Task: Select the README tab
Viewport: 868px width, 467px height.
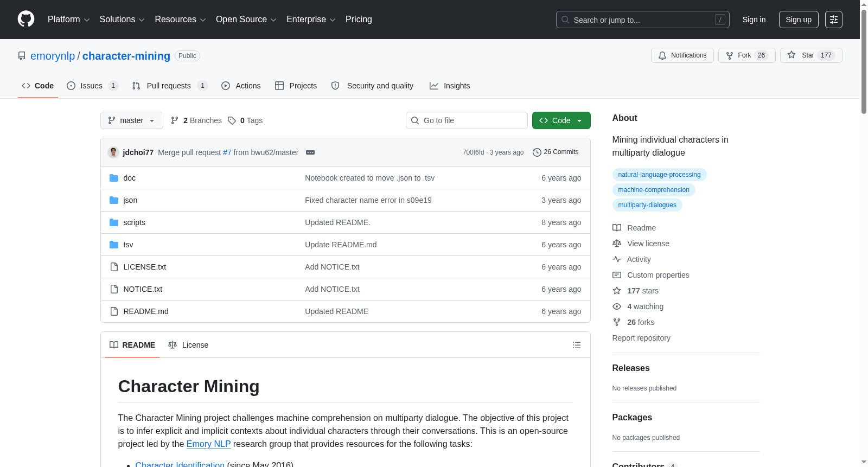Action: pos(132,345)
